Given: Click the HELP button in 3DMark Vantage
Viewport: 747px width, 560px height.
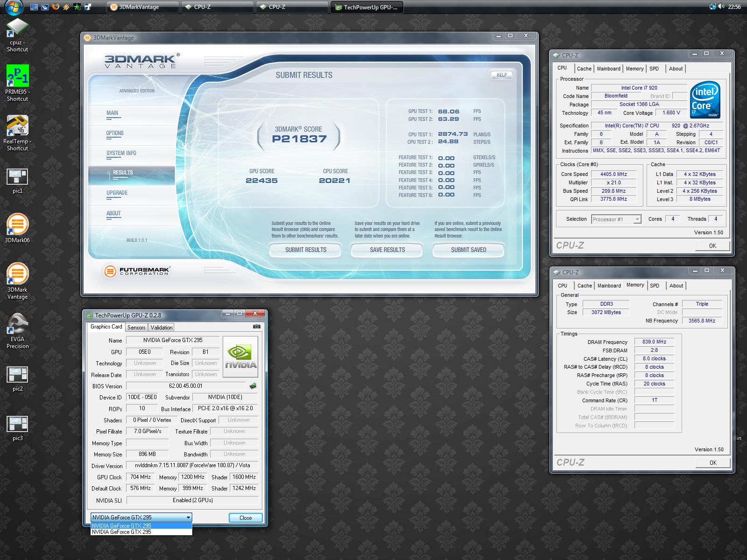Looking at the screenshot, I should [x=501, y=75].
